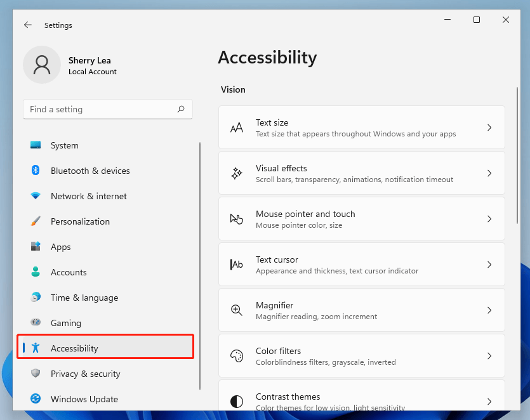
Task: Click the Color filters icon
Action: click(237, 355)
